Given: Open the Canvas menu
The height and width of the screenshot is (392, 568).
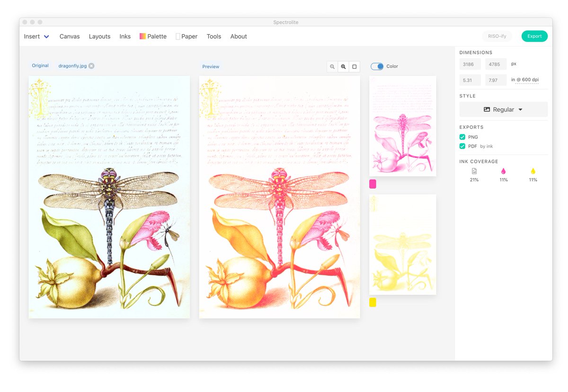Looking at the screenshot, I should (70, 36).
